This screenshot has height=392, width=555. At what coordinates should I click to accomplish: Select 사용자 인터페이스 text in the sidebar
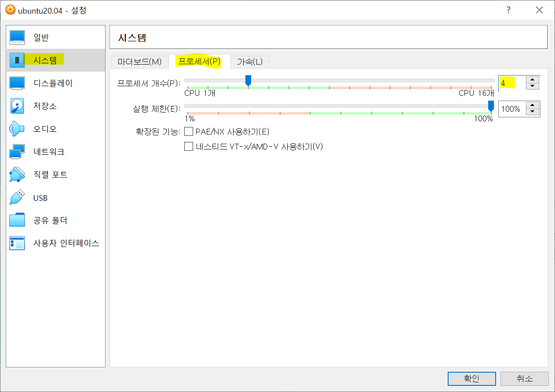click(x=66, y=243)
